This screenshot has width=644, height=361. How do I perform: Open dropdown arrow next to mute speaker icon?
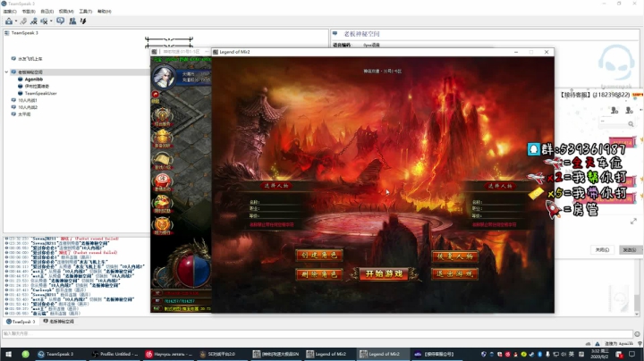point(51,21)
